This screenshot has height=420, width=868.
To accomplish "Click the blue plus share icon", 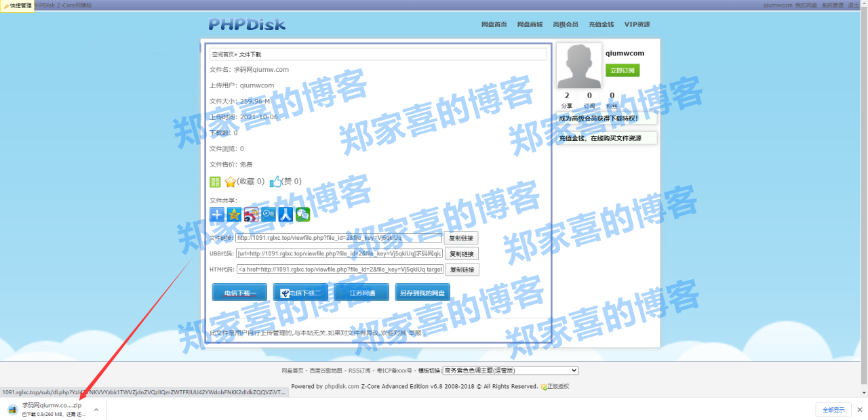I will [x=217, y=215].
